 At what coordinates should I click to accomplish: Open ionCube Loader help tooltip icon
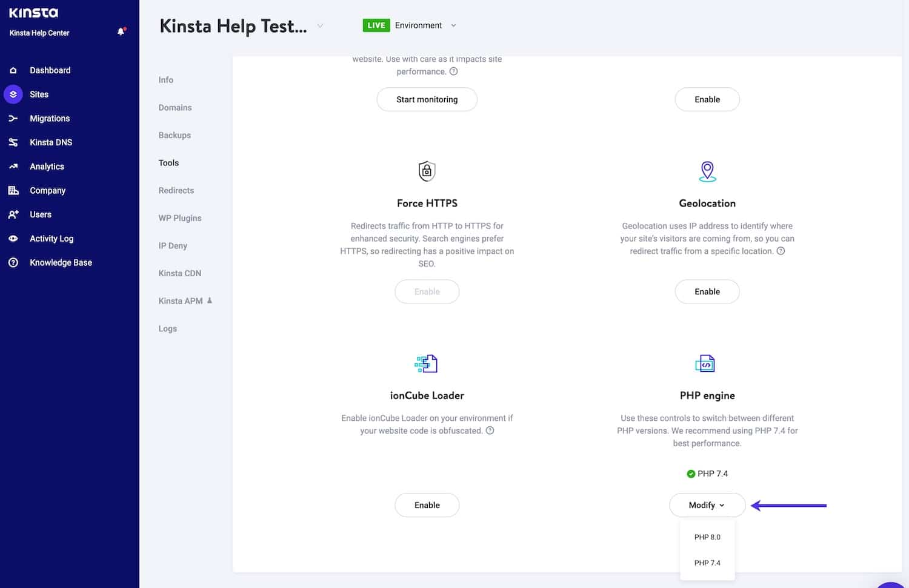[490, 431]
